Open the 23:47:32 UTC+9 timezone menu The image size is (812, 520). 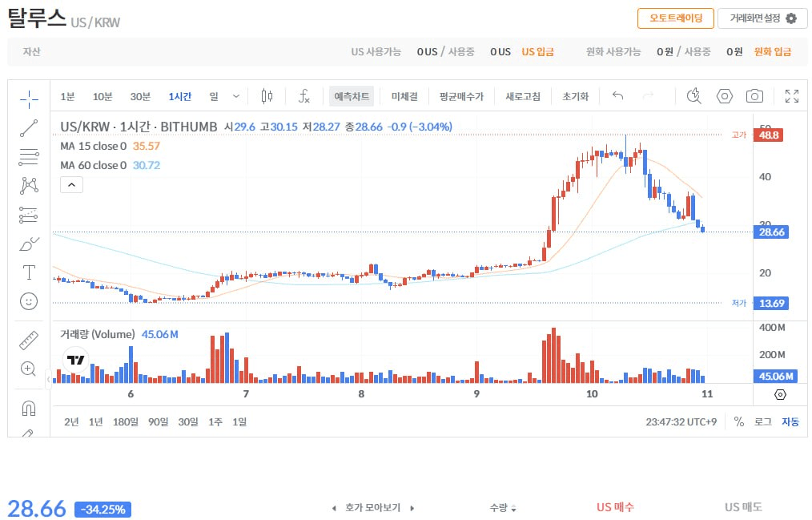tap(681, 421)
